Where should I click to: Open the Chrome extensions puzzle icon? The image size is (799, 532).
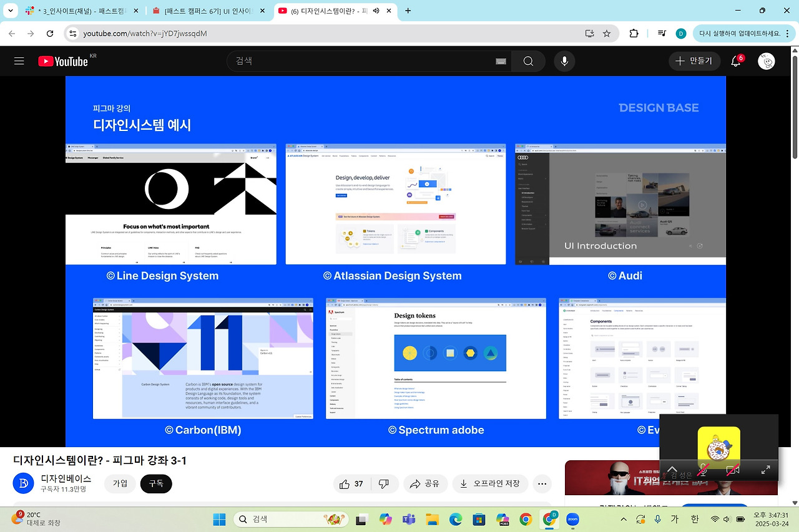pyautogui.click(x=634, y=33)
